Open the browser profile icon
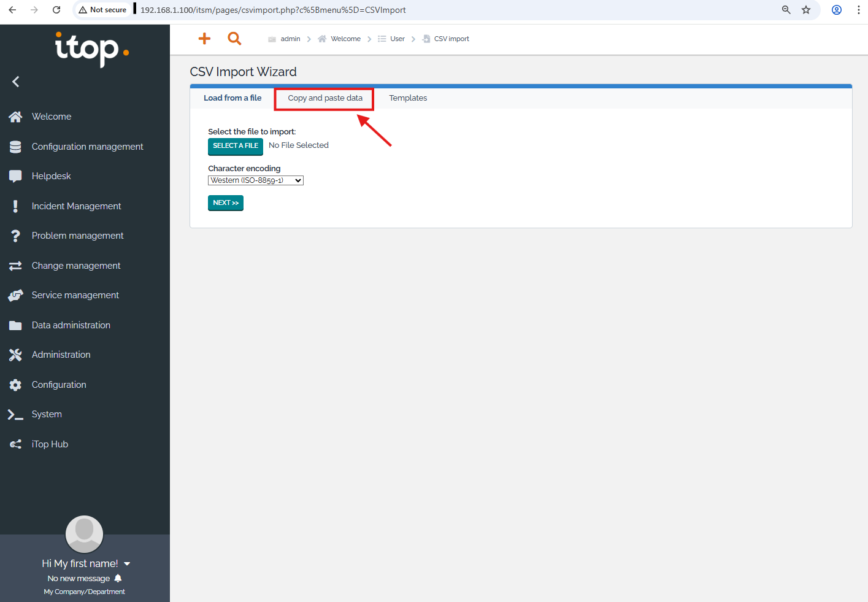The width and height of the screenshot is (868, 602). [837, 10]
